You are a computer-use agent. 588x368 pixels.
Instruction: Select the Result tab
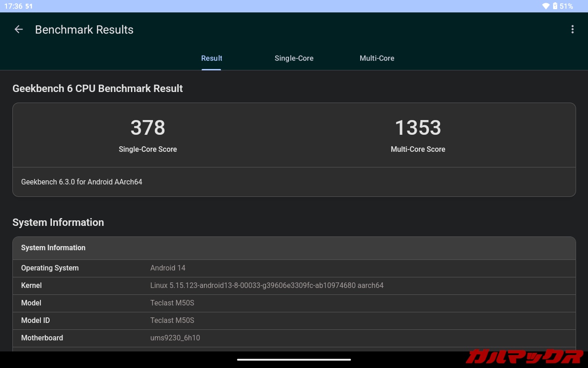[x=211, y=58]
